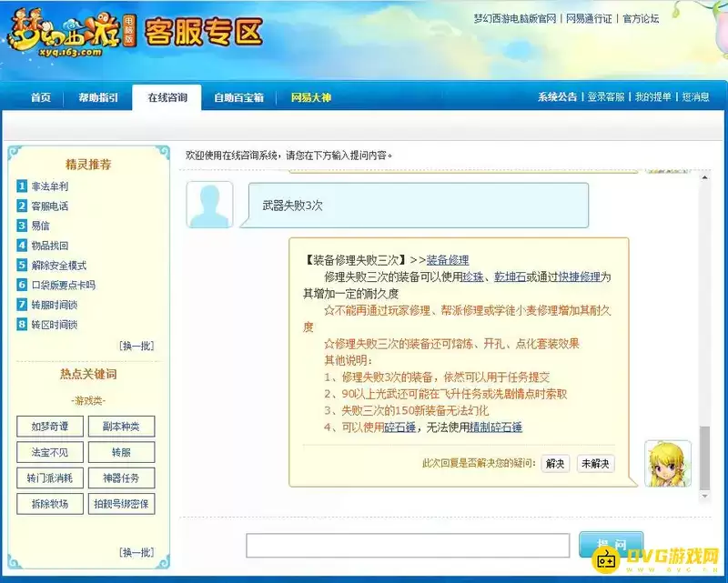Open the 珍珠 link in the reply
This screenshot has height=583, width=728.
[473, 276]
